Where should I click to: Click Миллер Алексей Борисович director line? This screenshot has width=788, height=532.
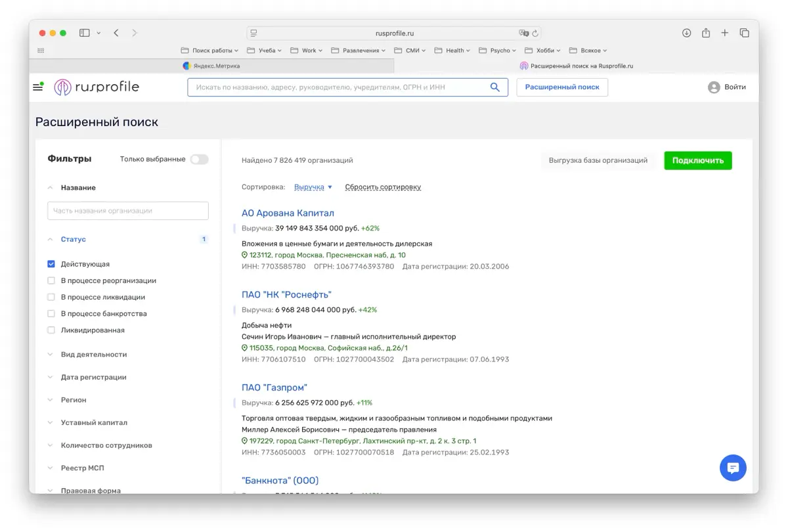[x=339, y=430]
